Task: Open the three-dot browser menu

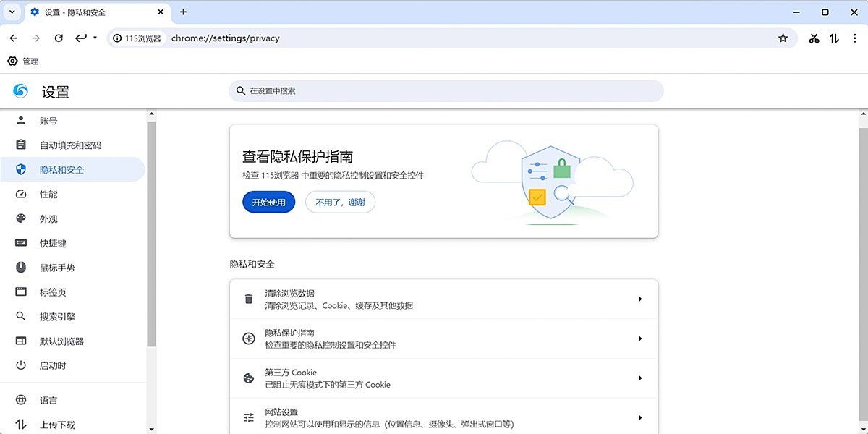Action: click(856, 38)
